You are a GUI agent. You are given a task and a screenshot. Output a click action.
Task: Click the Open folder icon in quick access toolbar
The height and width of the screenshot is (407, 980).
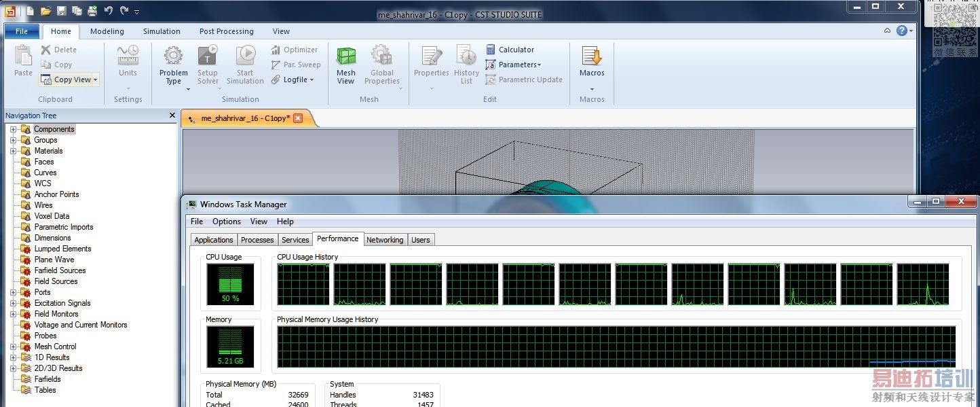[x=45, y=11]
